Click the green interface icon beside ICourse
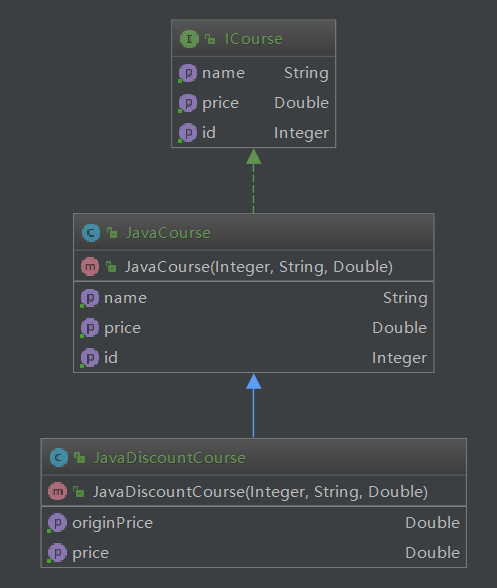The height and width of the screenshot is (588, 497). click(189, 39)
